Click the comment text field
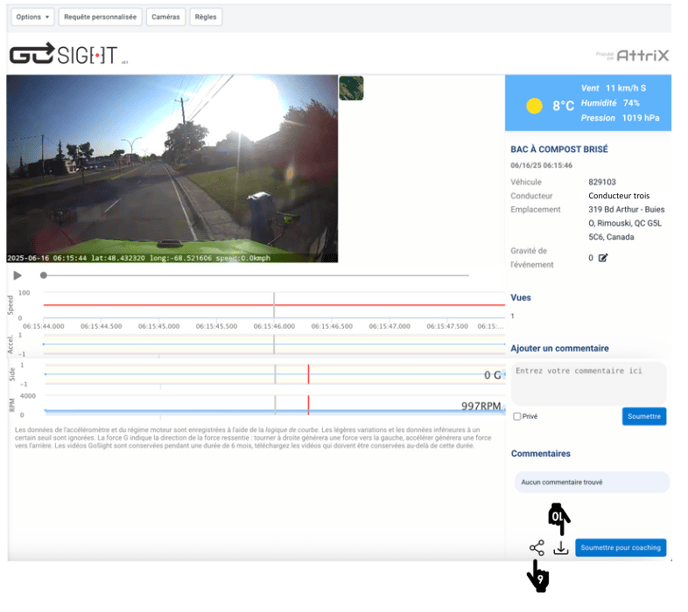Image resolution: width=688 pixels, height=612 pixels. point(588,383)
